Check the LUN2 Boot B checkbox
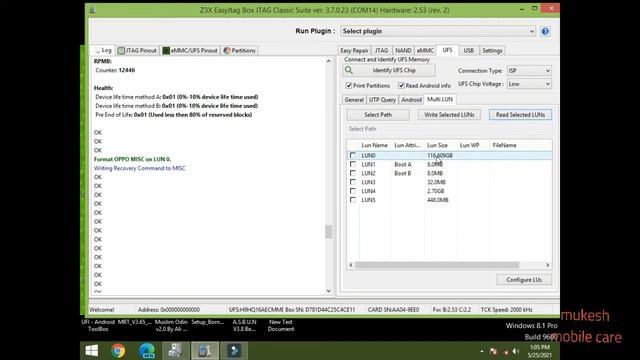 [353, 173]
